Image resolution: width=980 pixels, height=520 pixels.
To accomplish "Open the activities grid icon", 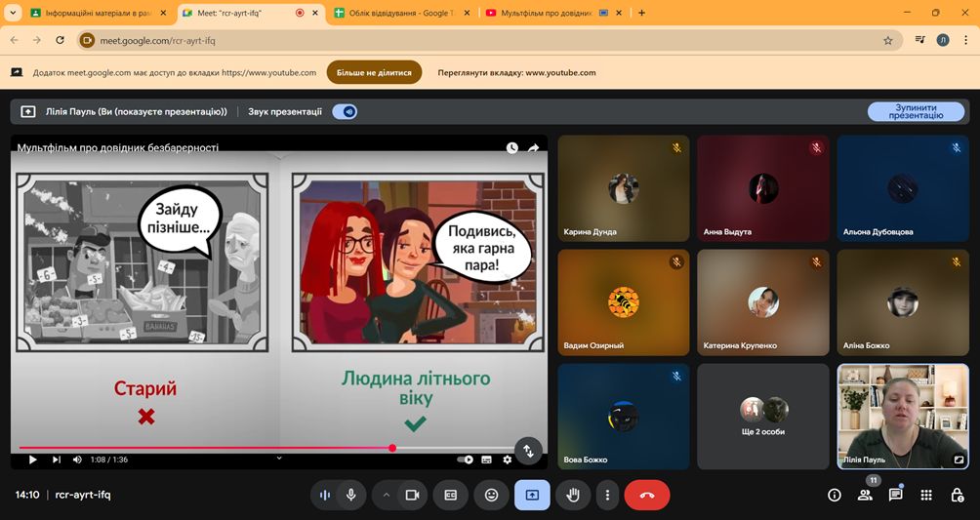I will point(926,495).
